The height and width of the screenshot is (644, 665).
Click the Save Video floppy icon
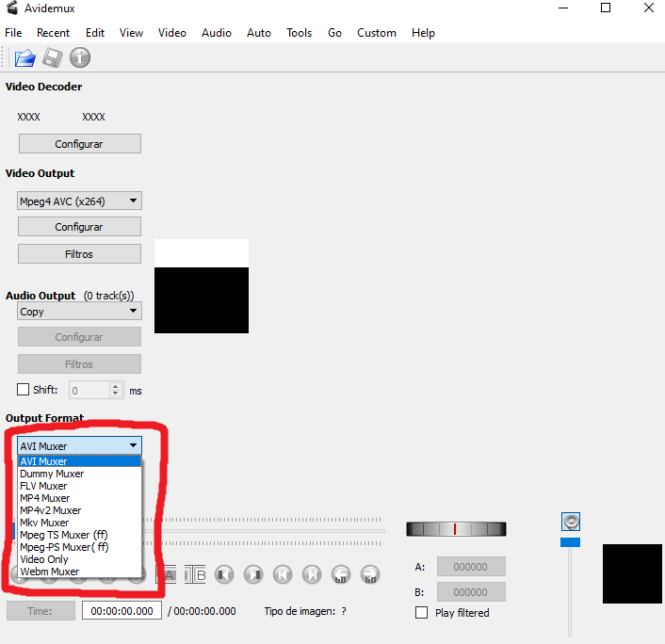tap(52, 57)
